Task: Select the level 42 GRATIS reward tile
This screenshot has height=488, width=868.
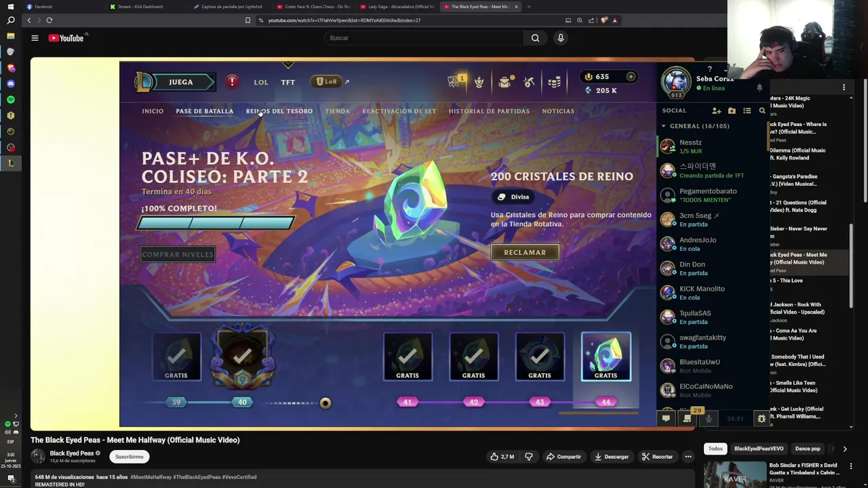Action: 473,357
